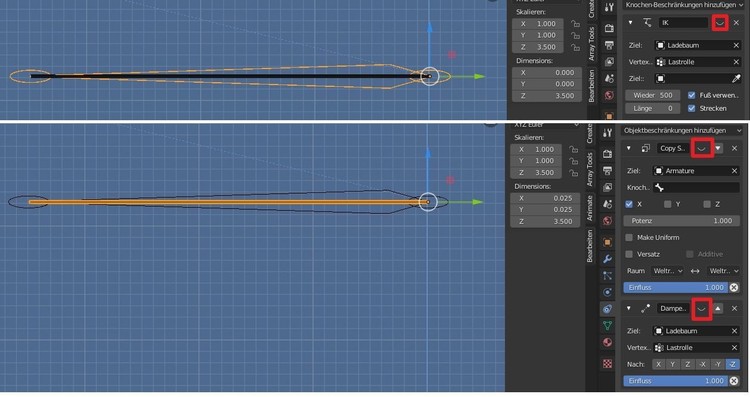This screenshot has width=750, height=397.
Task: Disable the Strecken checkbox
Action: (x=692, y=108)
